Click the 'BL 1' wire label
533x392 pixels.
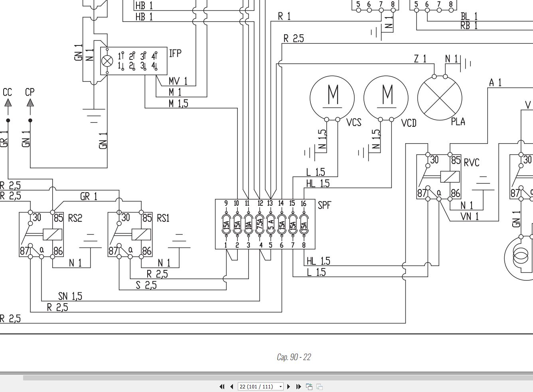coord(469,16)
